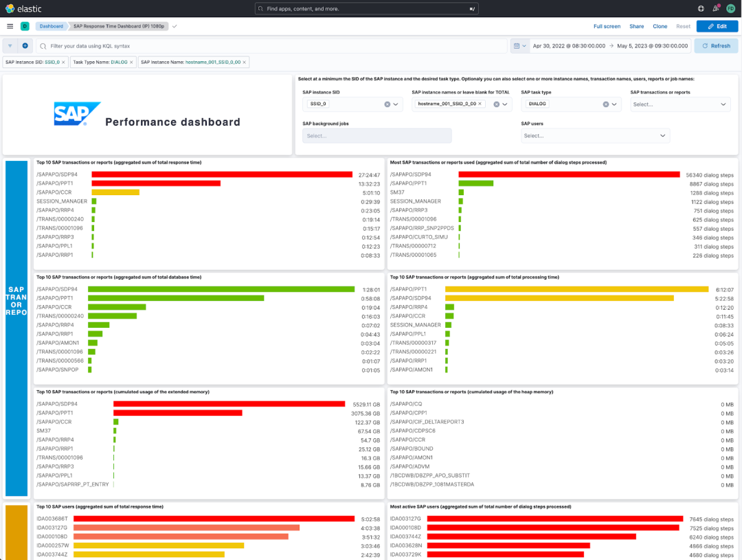Click the Elastic logo
Viewport: 742px width, 560px height.
pyautogui.click(x=23, y=8)
